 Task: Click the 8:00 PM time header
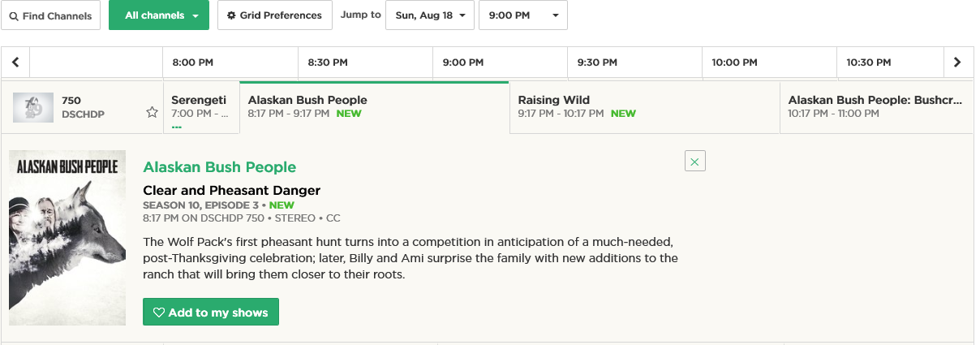click(x=193, y=63)
